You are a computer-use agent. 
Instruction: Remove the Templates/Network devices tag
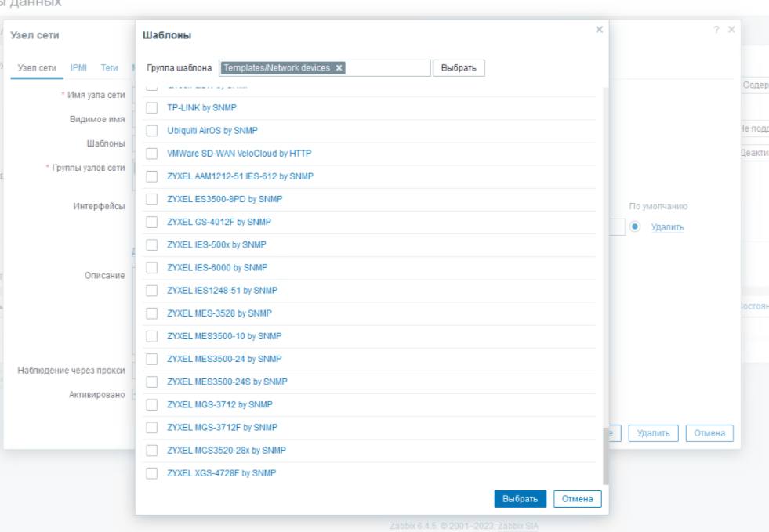click(x=339, y=68)
